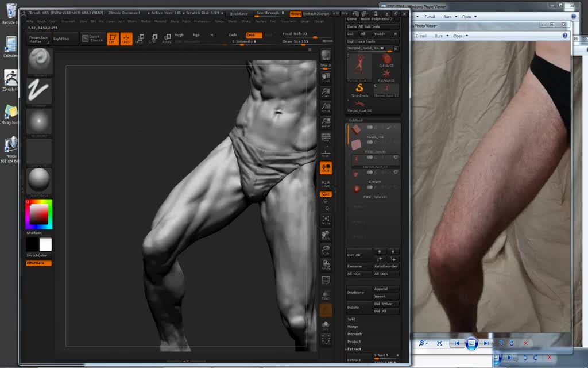The image size is (588, 368).
Task: Open the Document menu
Action: point(68,21)
